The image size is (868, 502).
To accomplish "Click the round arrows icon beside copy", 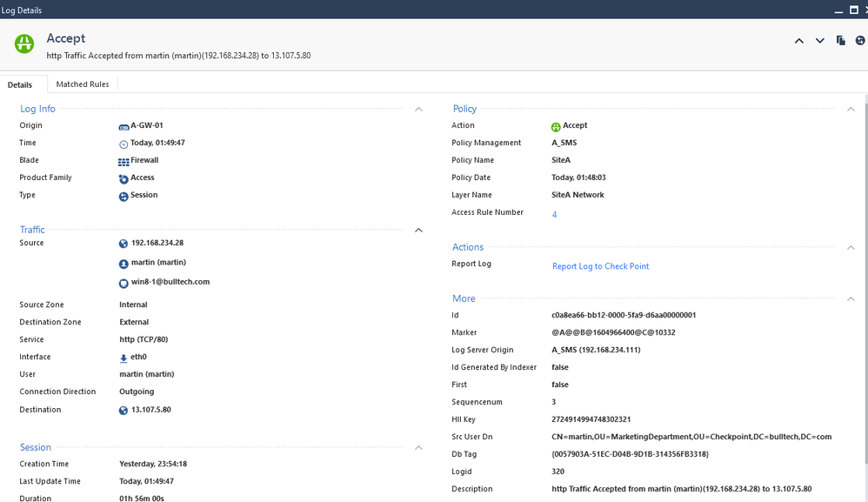I will tap(860, 41).
